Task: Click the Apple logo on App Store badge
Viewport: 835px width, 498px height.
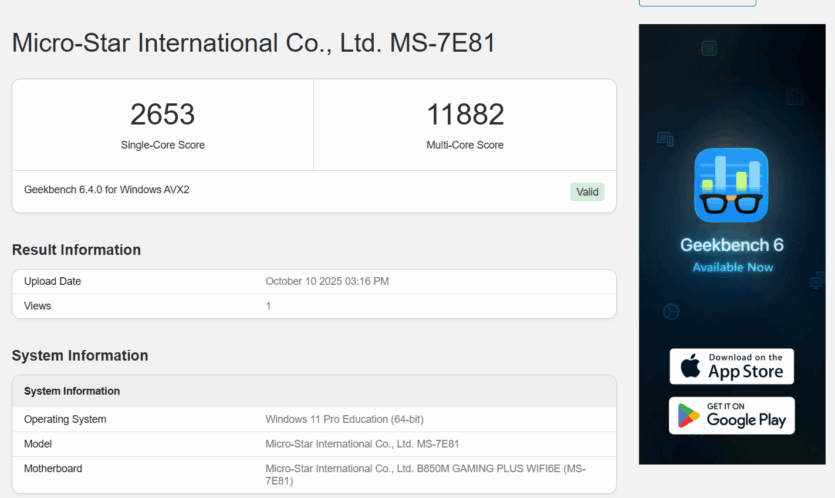Action: pos(691,366)
